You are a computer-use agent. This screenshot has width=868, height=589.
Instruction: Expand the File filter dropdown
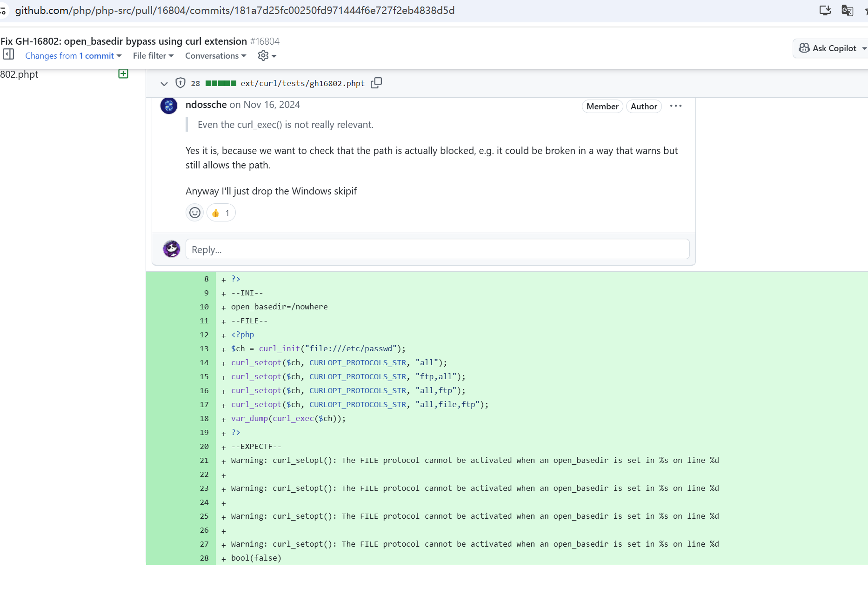click(x=153, y=56)
